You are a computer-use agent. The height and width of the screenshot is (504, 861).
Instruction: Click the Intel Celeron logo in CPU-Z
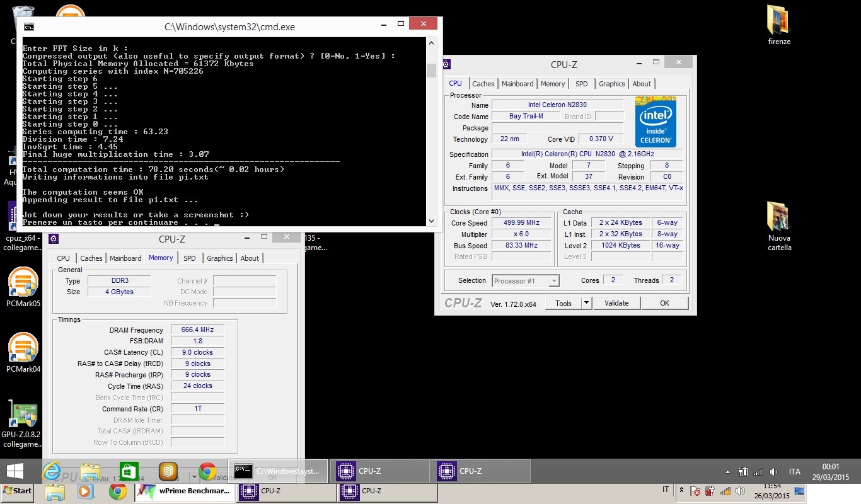pos(656,122)
